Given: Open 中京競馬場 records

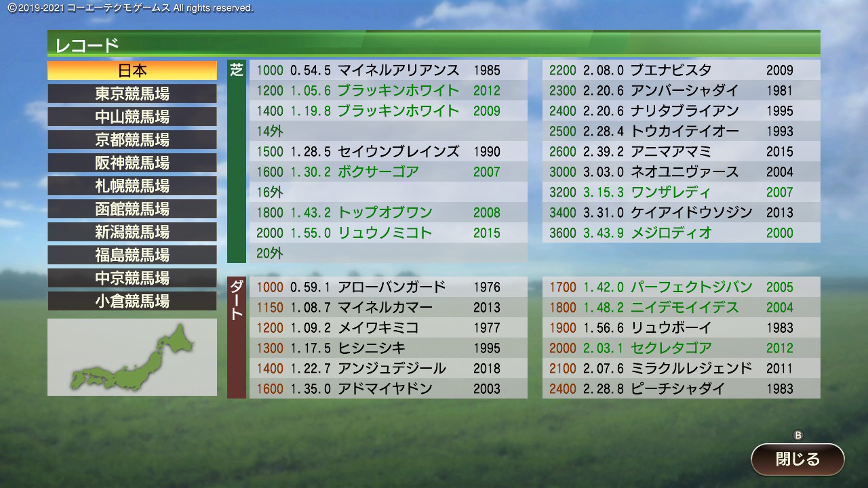Looking at the screenshot, I should tap(132, 278).
